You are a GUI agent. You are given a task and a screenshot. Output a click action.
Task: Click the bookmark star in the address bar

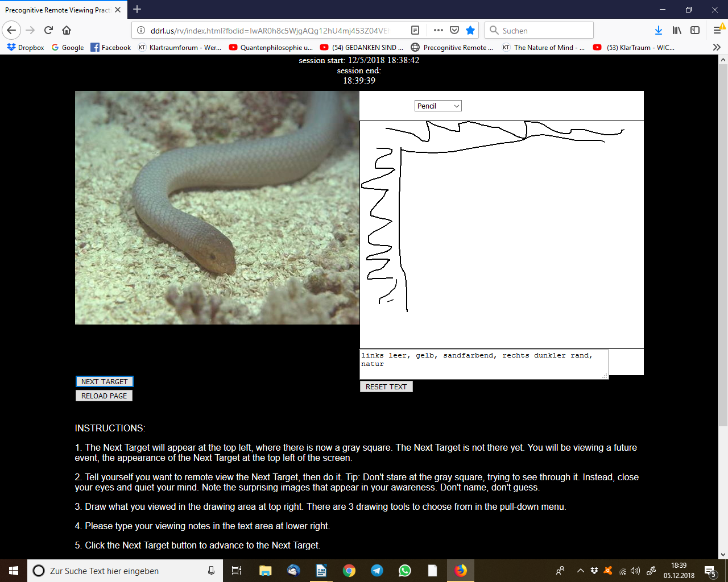click(x=470, y=30)
